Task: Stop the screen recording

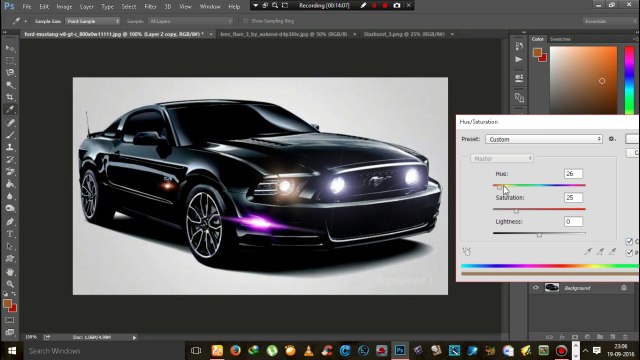Action: (x=384, y=5)
